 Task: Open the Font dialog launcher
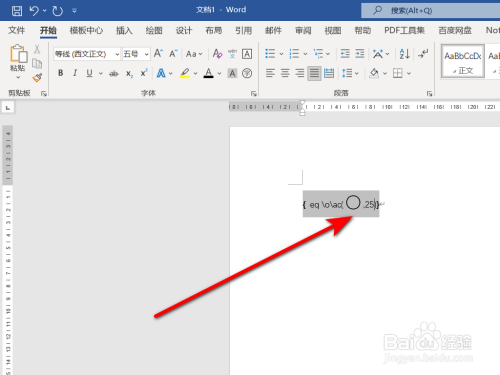tap(254, 94)
